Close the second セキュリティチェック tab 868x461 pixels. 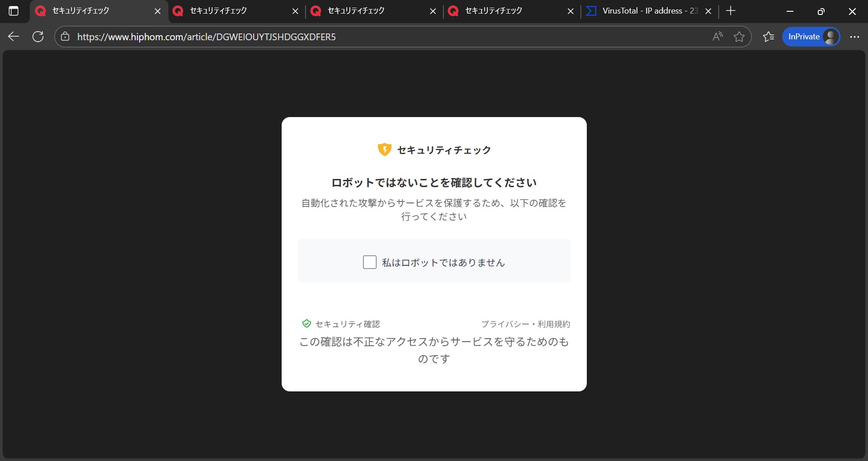coord(295,11)
